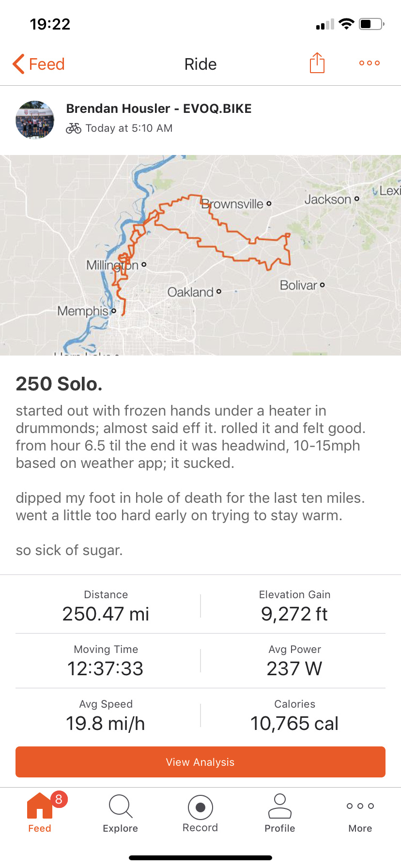Tap the 250 Solo. ride title
Viewport: 401px width, 868px height.
(x=59, y=384)
